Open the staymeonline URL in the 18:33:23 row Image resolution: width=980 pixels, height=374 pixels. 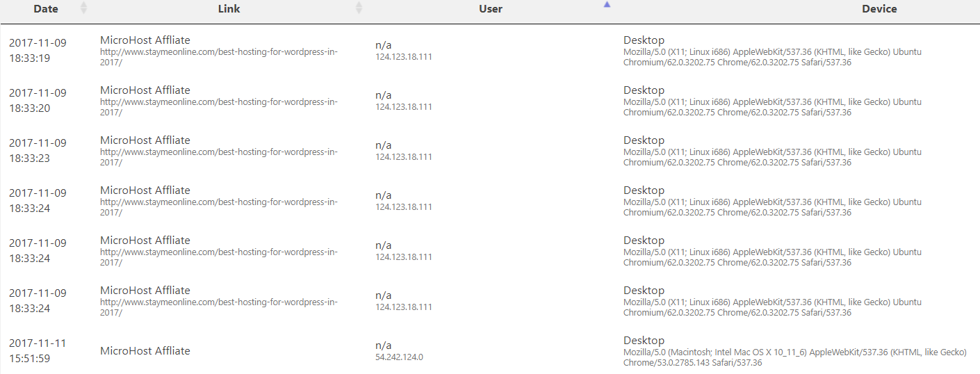tap(219, 157)
